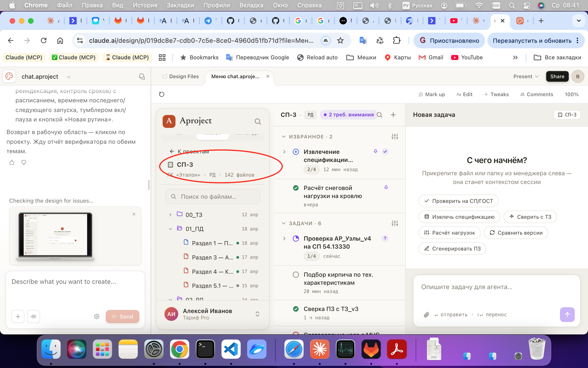Switch to the Design Files tab

click(180, 76)
